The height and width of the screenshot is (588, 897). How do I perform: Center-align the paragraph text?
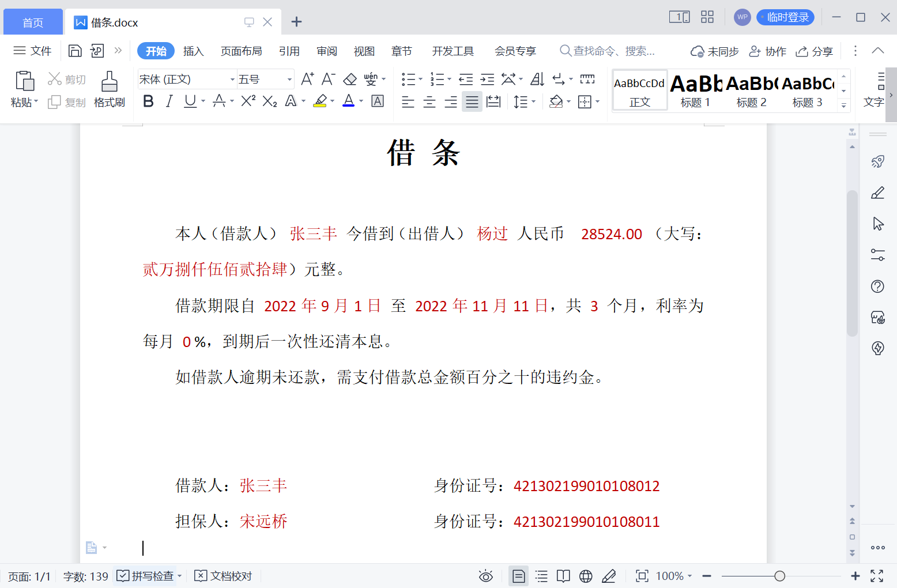[429, 102]
